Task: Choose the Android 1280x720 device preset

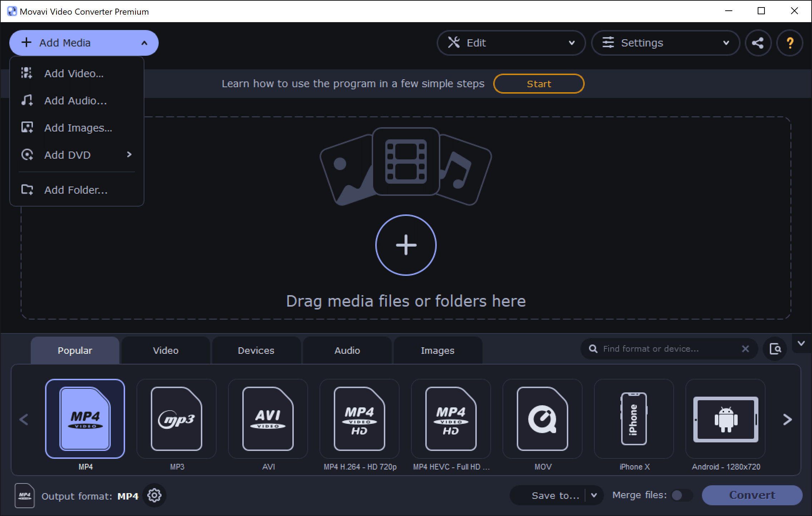Action: click(726, 418)
